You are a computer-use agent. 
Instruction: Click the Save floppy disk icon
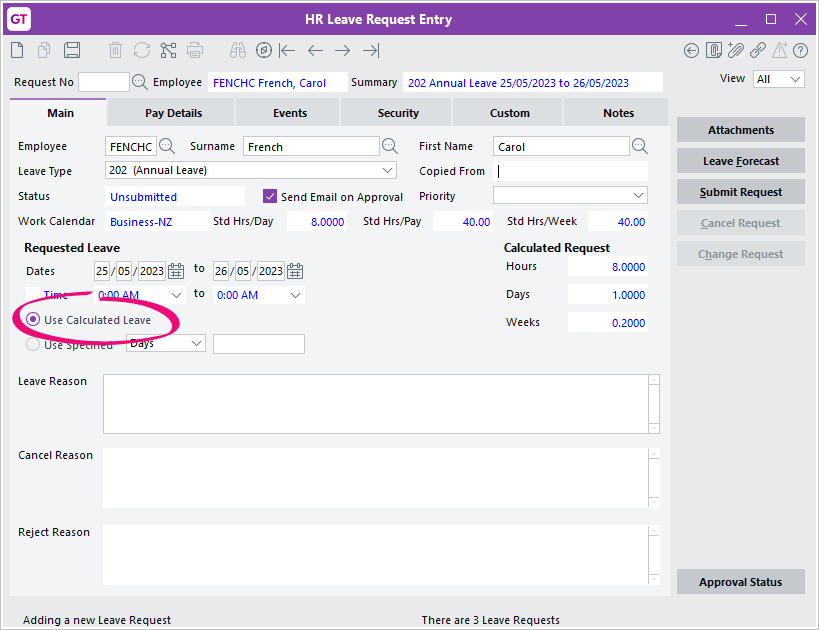click(72, 50)
